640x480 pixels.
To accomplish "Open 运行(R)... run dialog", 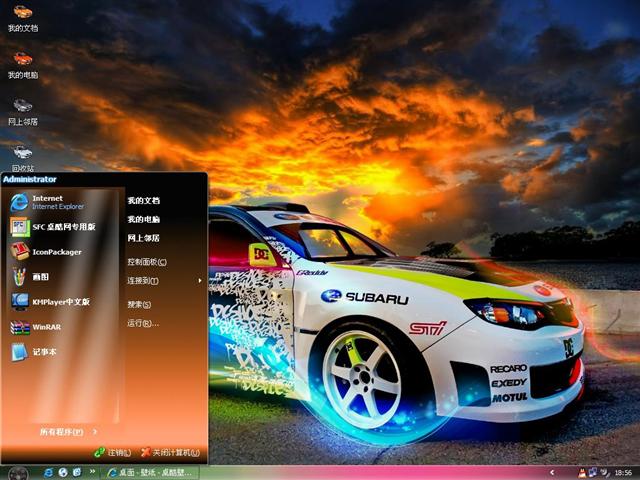I will [x=143, y=323].
